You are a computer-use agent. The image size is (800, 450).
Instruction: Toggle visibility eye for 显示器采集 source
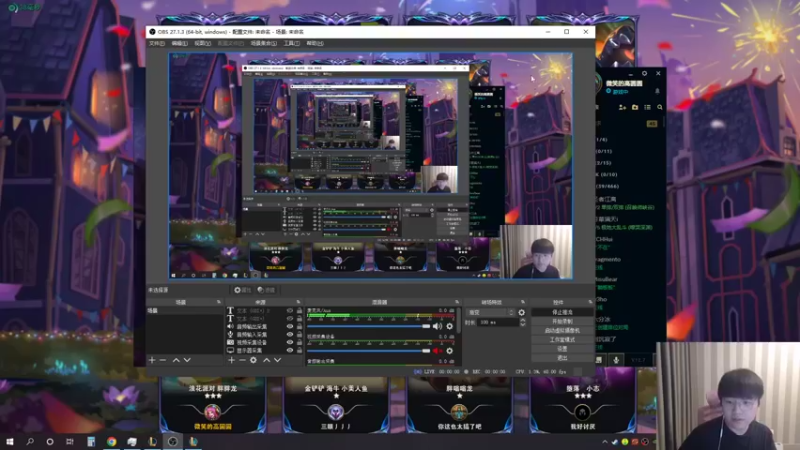pos(290,351)
